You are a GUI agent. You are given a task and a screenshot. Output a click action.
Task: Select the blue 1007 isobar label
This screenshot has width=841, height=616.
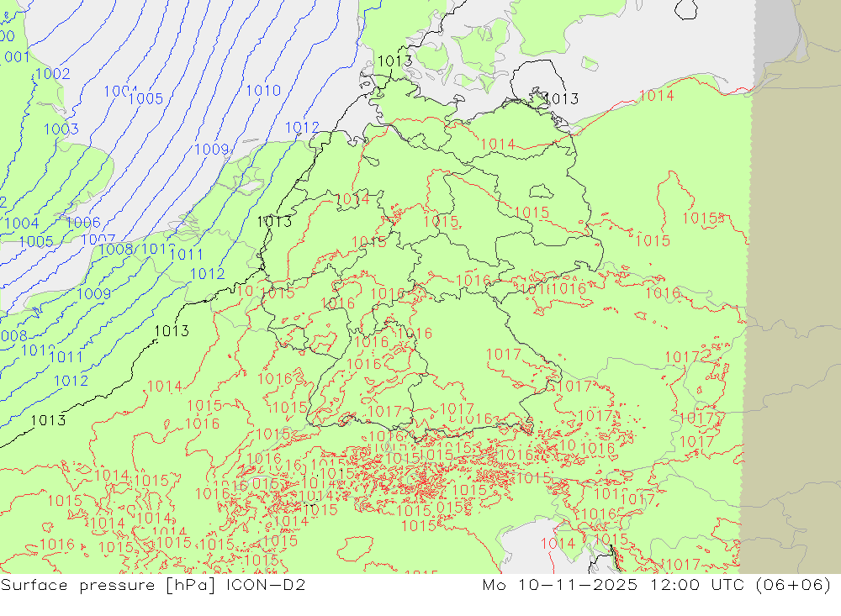click(x=98, y=240)
